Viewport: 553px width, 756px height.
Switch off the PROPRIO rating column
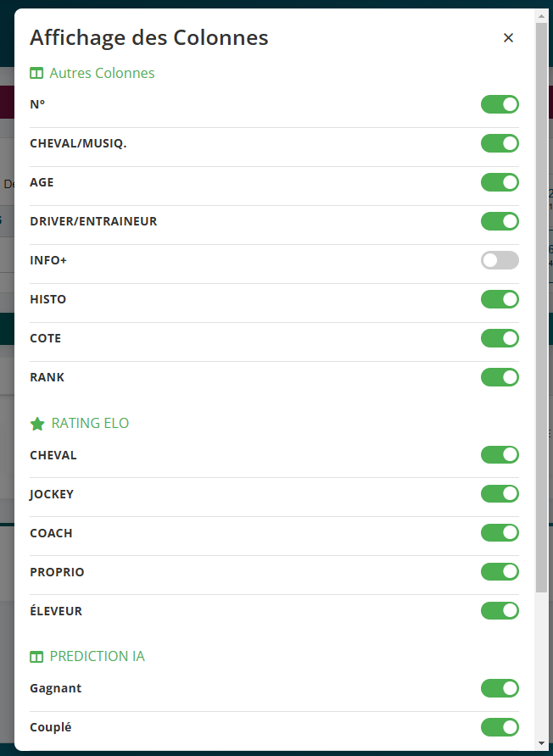pos(500,572)
